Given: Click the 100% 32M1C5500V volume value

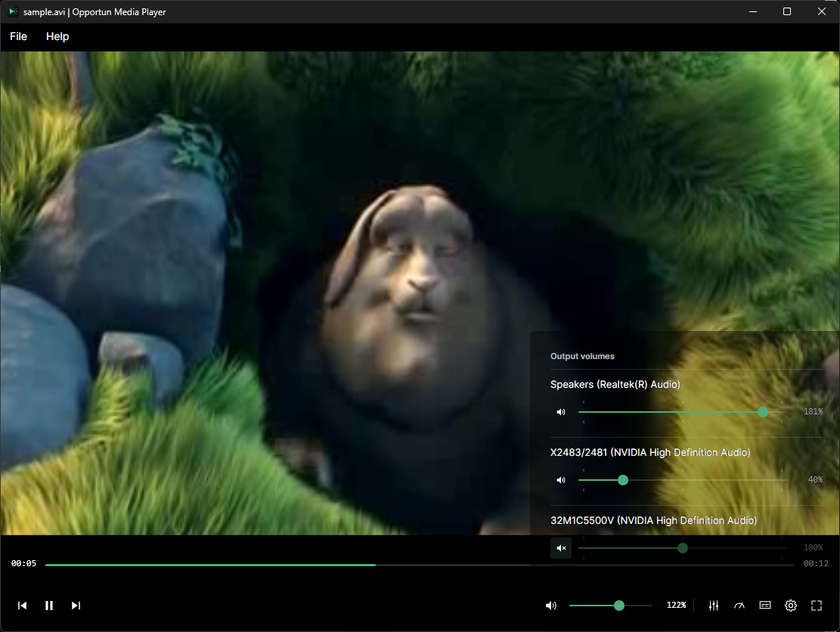Looking at the screenshot, I should pos(814,547).
